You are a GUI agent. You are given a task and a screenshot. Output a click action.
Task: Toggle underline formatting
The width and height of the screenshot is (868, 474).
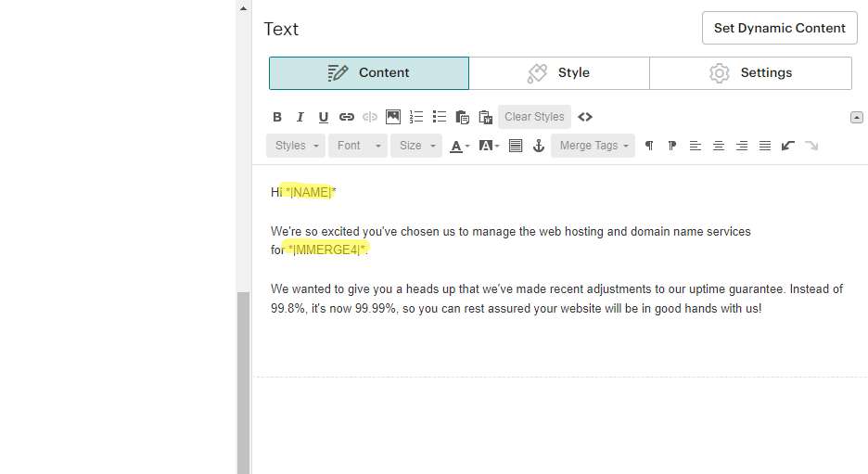324,117
